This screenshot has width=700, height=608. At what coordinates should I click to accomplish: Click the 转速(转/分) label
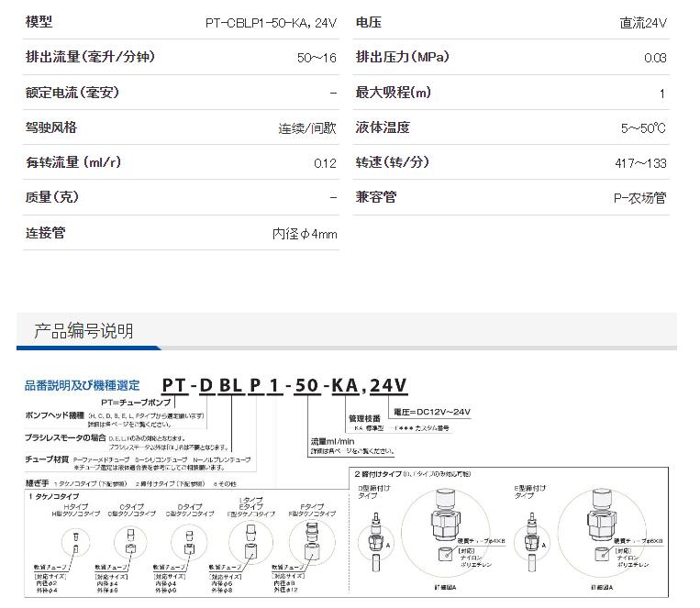pos(393,162)
